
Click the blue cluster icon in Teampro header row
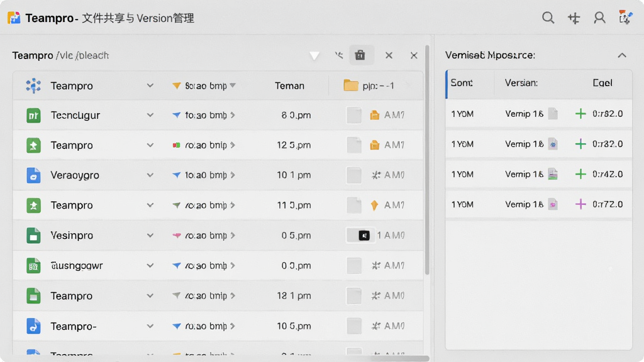(33, 85)
